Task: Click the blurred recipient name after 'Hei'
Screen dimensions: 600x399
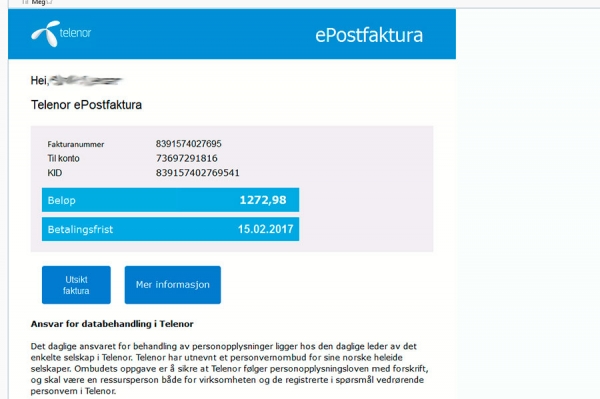Action: coord(86,80)
